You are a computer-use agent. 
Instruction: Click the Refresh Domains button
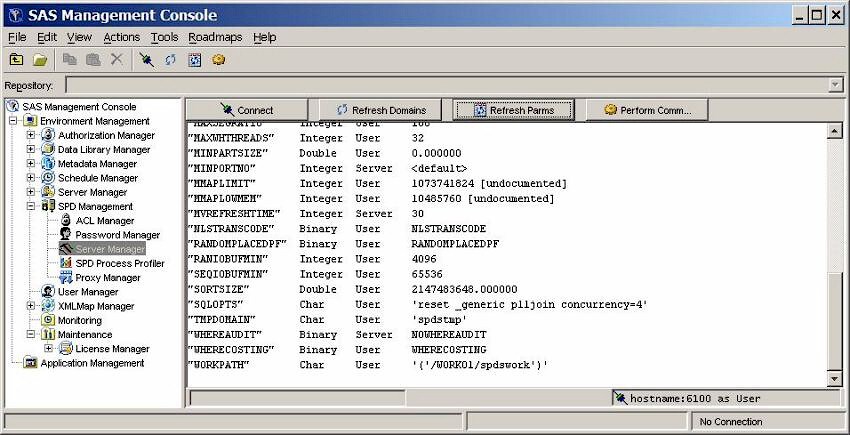click(x=380, y=110)
